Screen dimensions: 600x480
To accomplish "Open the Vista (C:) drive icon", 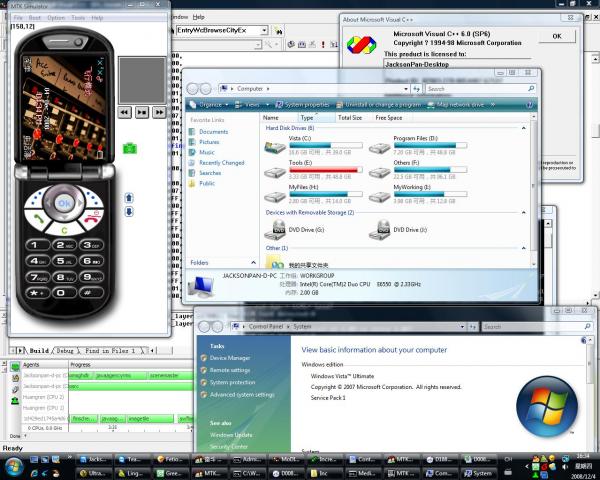I will coord(275,147).
